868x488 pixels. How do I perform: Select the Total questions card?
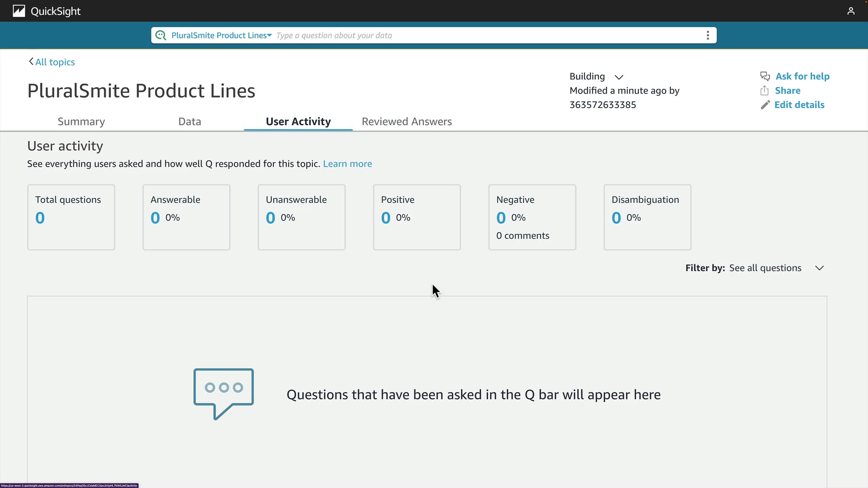(71, 217)
